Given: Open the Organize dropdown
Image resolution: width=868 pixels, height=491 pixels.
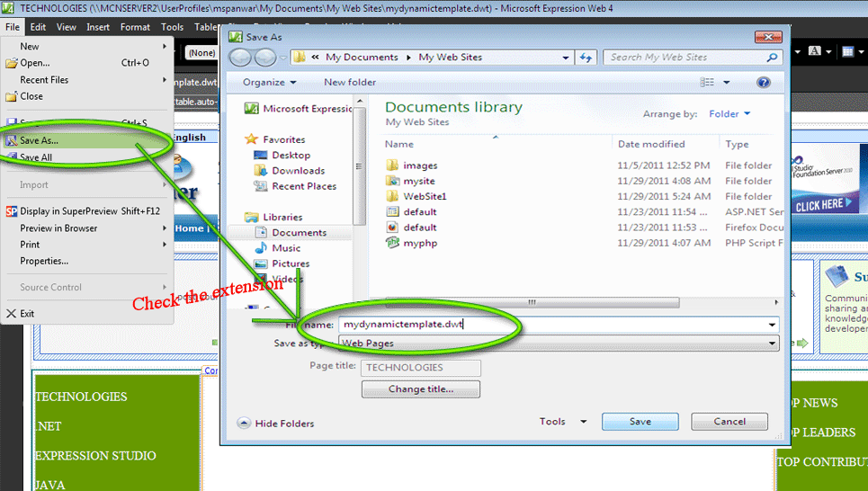Looking at the screenshot, I should 270,83.
